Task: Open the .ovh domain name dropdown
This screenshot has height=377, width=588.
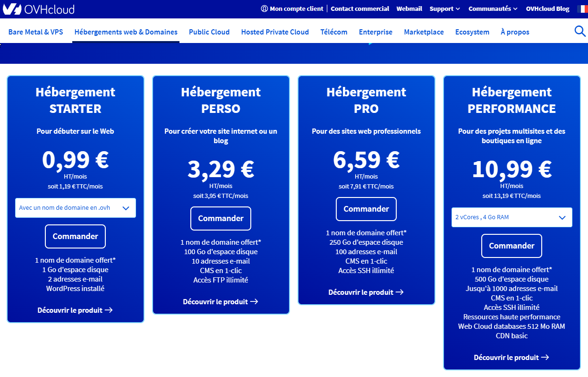Action: click(x=76, y=208)
